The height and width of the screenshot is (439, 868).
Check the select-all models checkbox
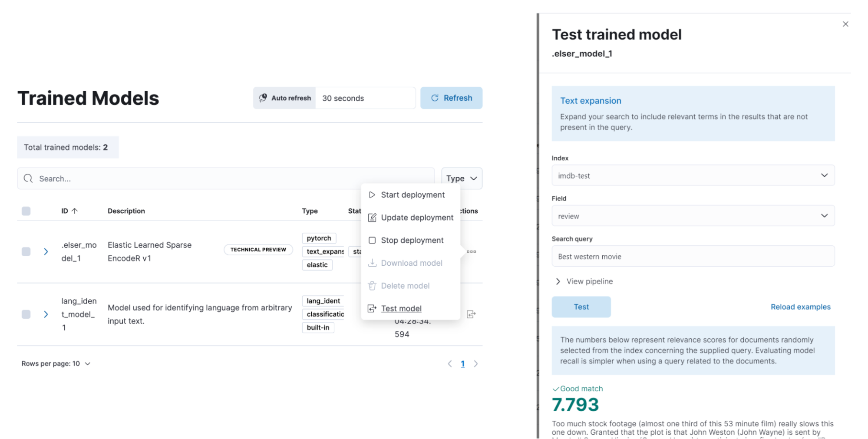pyautogui.click(x=26, y=211)
